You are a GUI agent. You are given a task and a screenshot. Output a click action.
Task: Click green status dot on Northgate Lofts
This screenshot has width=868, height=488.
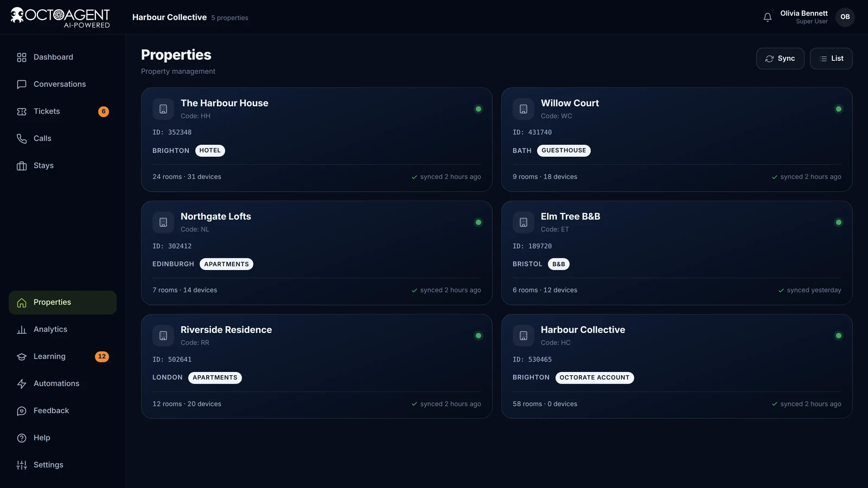pyautogui.click(x=478, y=222)
